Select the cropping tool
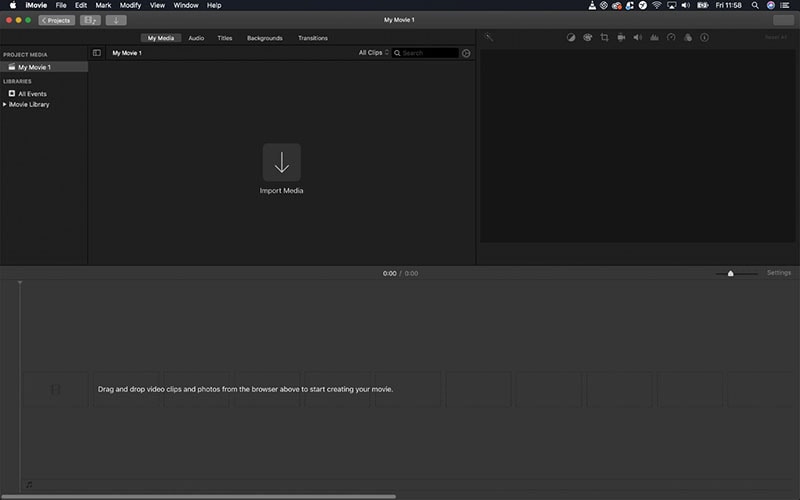The height and width of the screenshot is (500, 800). [x=605, y=37]
